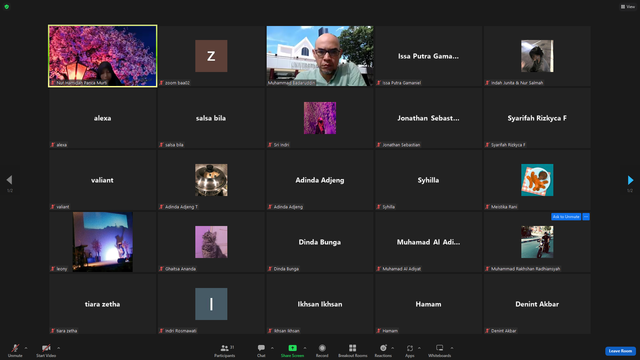Click muted mic icon on Denint Akbar's label
Viewport: 640px width, 360px height.
point(487,331)
